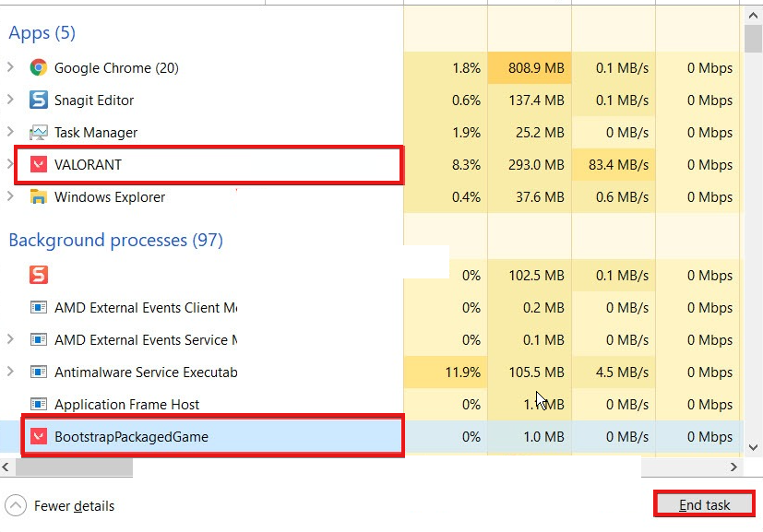
Task: Click Task Manager's 25.2 MB memory value
Action: tap(540, 132)
